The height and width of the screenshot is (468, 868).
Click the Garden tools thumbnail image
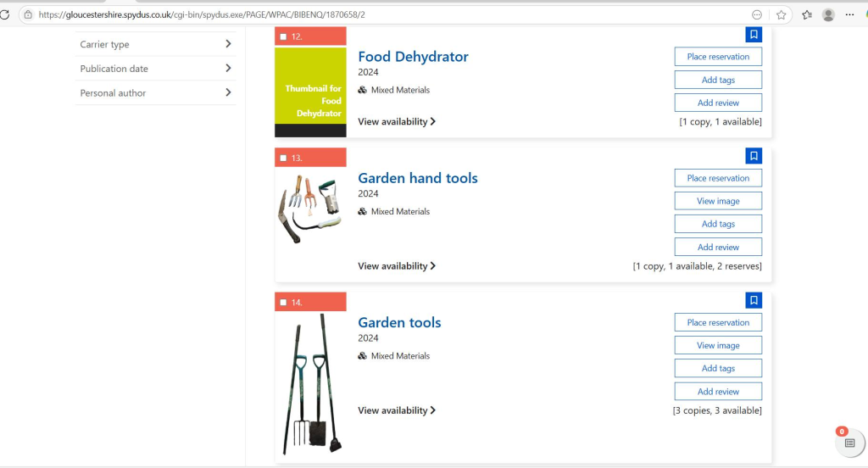coord(310,384)
